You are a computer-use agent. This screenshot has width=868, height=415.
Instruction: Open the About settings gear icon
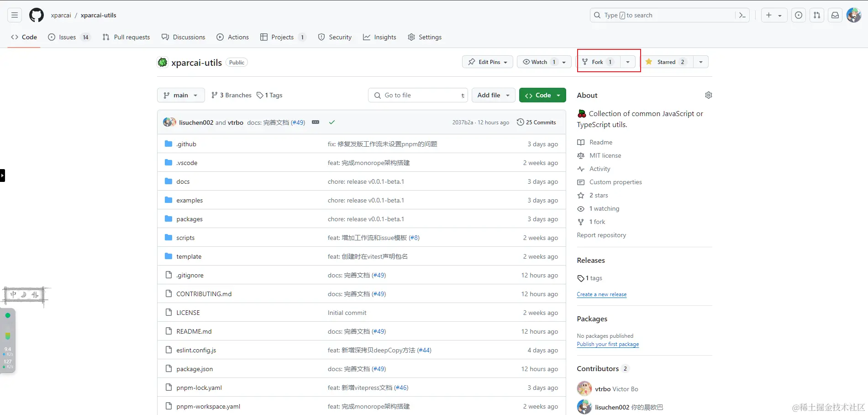[709, 95]
